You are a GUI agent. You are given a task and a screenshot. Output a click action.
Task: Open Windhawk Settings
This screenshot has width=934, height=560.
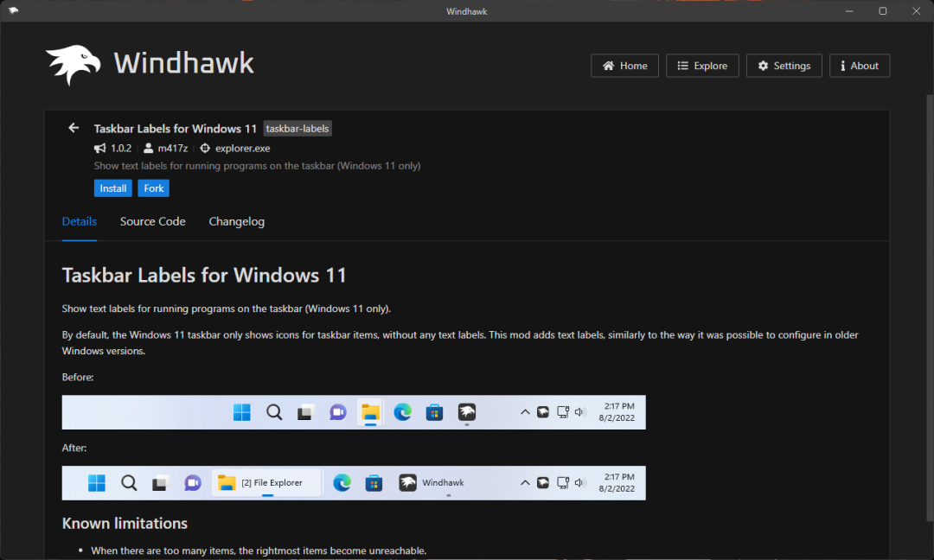[x=783, y=66]
